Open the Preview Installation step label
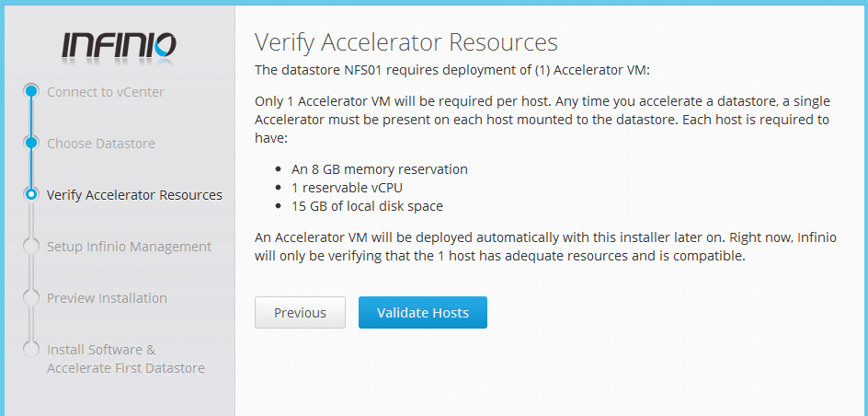 pyautogui.click(x=107, y=298)
